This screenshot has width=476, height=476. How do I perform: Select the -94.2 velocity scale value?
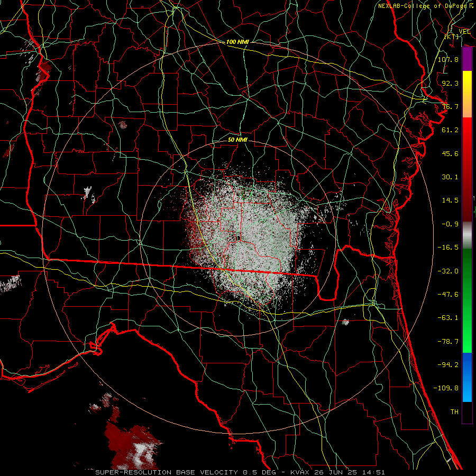448,365
